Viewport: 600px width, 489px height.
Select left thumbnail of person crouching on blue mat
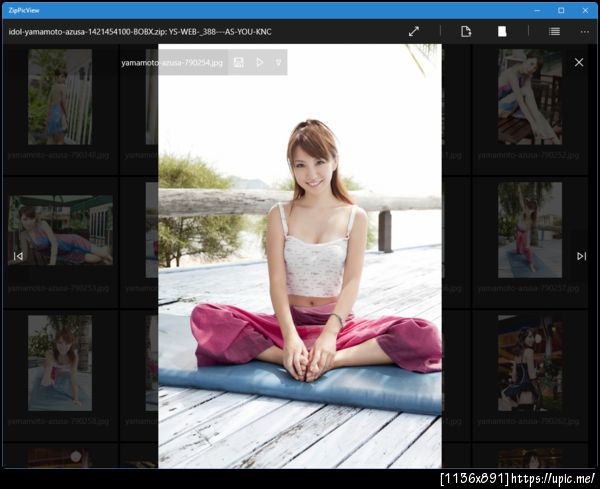[60, 363]
